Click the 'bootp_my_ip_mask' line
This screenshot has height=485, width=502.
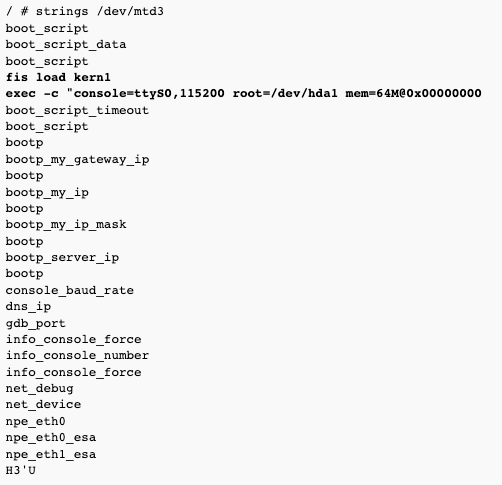tap(66, 225)
